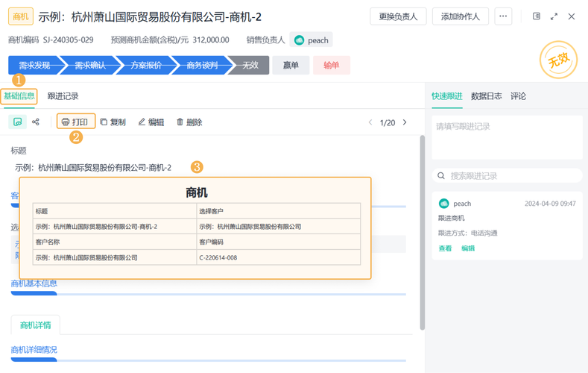Go to the next record arrow
This screenshot has height=373, width=588.
click(405, 122)
